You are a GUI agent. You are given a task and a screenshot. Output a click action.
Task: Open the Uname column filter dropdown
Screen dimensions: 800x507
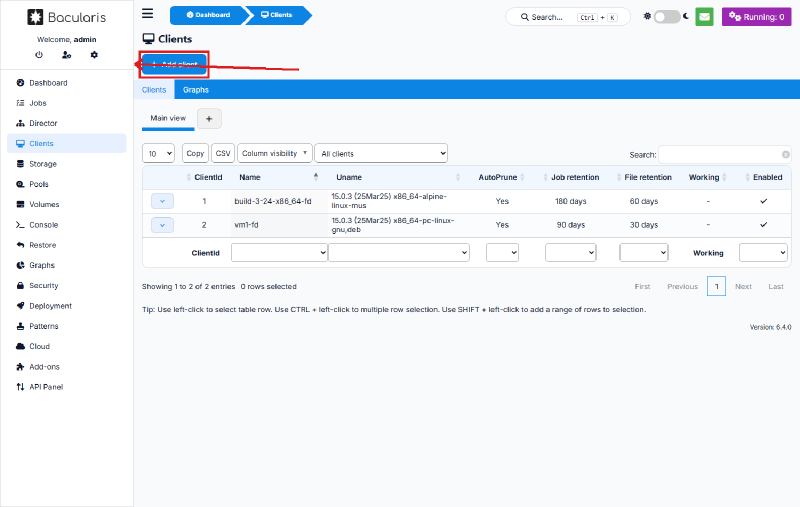click(398, 252)
